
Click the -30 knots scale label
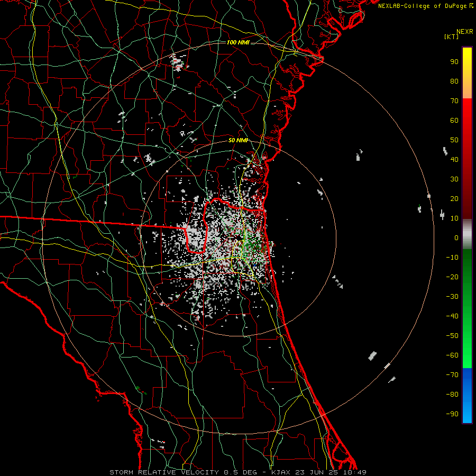(x=452, y=297)
